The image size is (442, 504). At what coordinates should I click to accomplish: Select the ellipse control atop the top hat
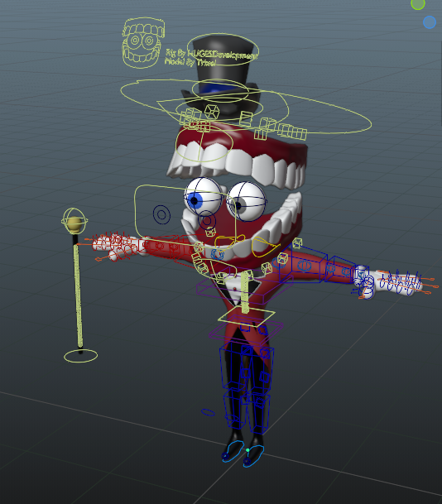coord(223,49)
